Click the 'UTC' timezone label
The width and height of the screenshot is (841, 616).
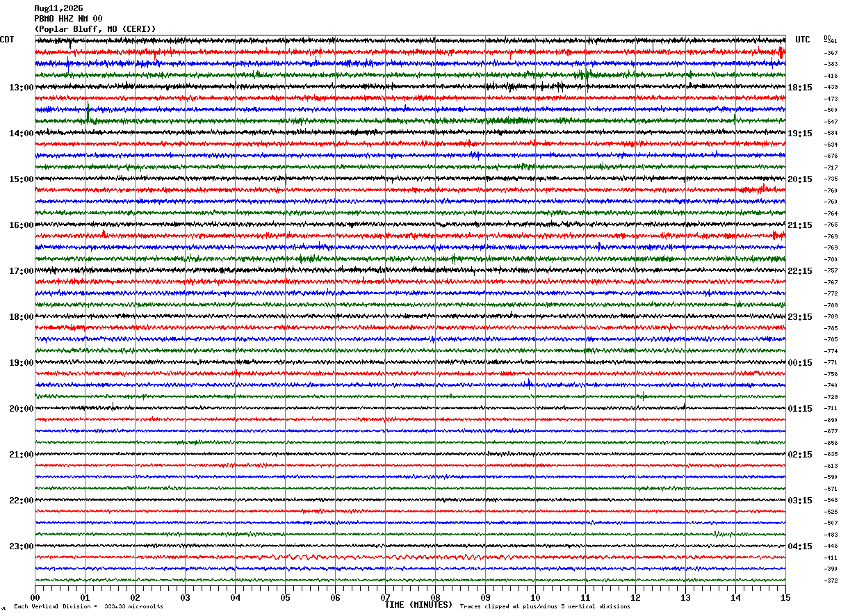coord(803,40)
